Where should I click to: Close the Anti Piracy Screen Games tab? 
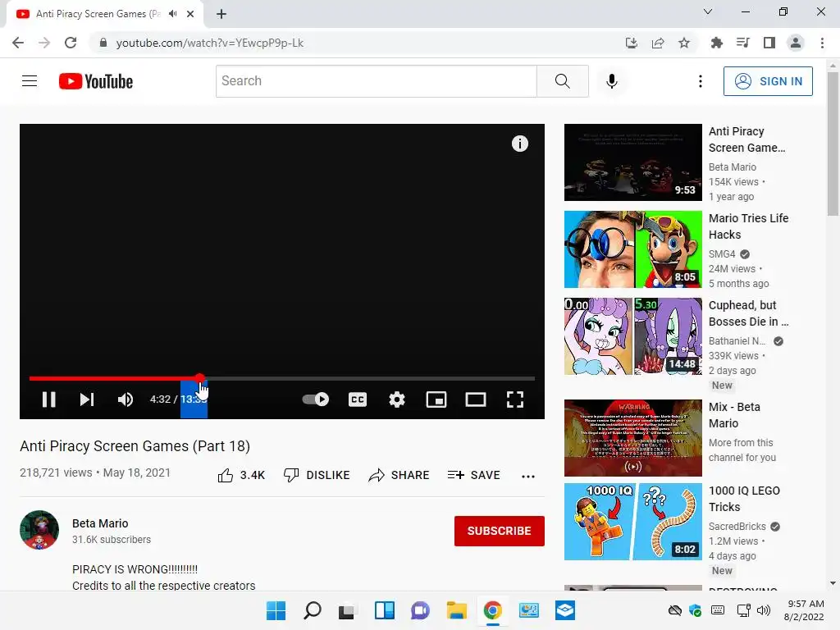[x=190, y=14]
